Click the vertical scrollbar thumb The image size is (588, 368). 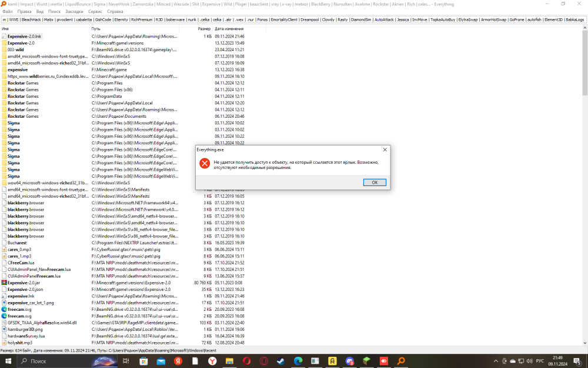point(584,63)
